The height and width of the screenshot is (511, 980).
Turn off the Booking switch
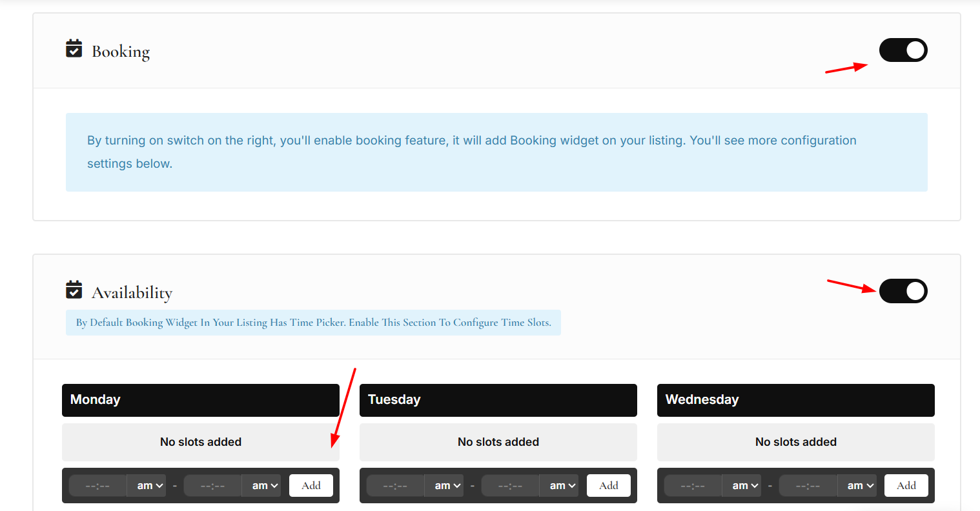[903, 50]
